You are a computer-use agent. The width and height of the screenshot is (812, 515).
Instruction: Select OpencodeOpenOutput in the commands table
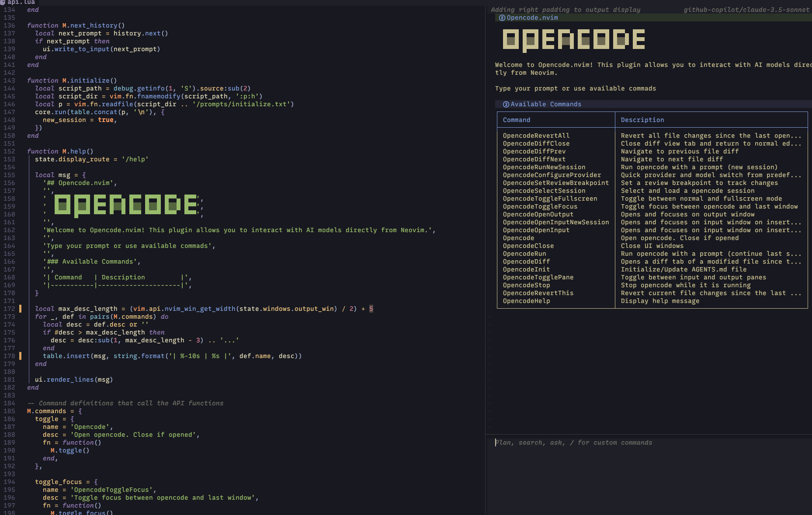tap(538, 214)
